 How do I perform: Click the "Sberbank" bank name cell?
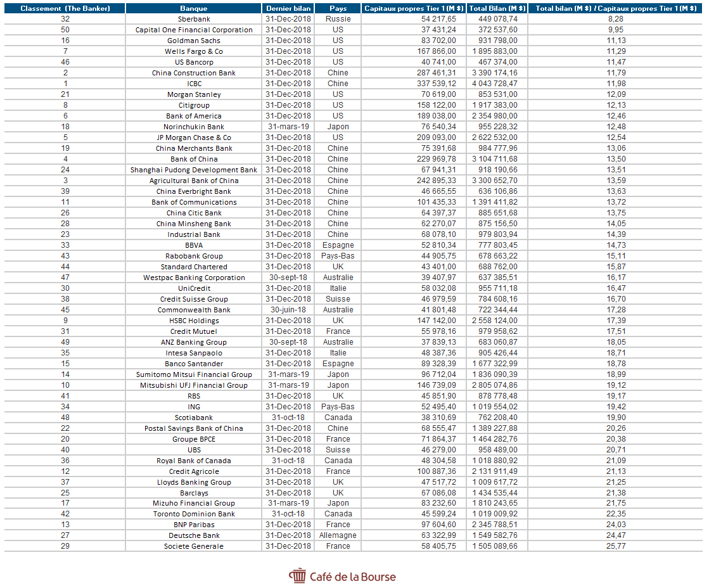pos(194,19)
